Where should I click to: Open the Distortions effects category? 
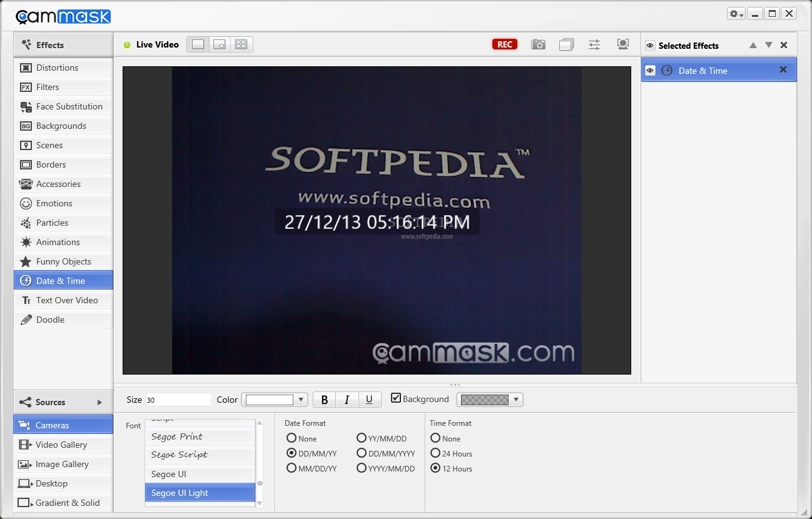[63, 68]
